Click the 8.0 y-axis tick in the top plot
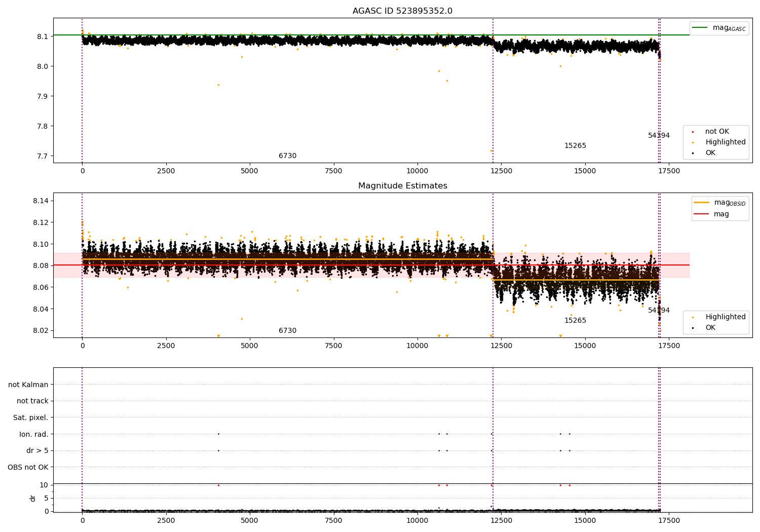Screen dimensions: 760x532 click(42, 66)
